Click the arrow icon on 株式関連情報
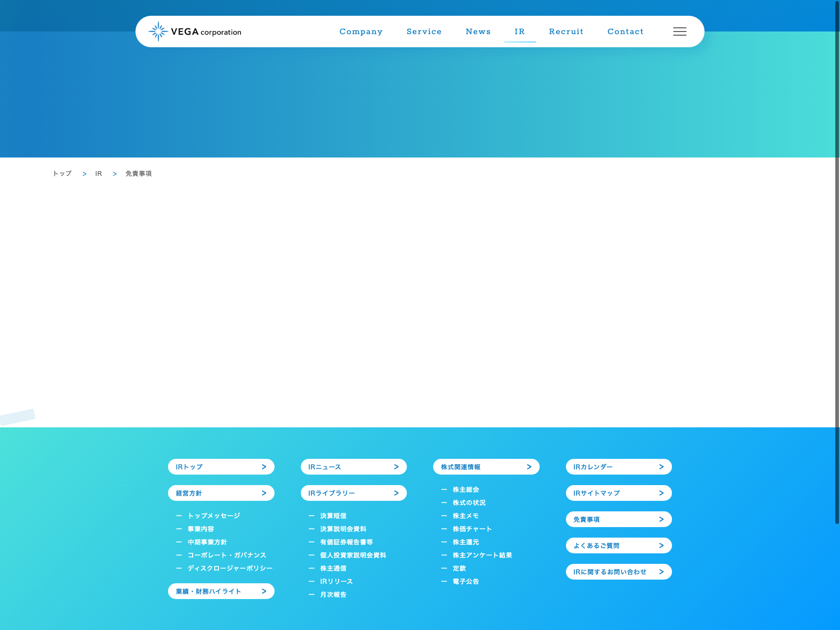This screenshot has height=630, width=840. [529, 467]
